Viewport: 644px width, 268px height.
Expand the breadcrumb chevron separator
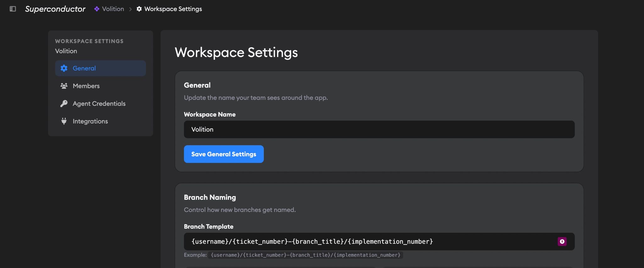pos(130,9)
